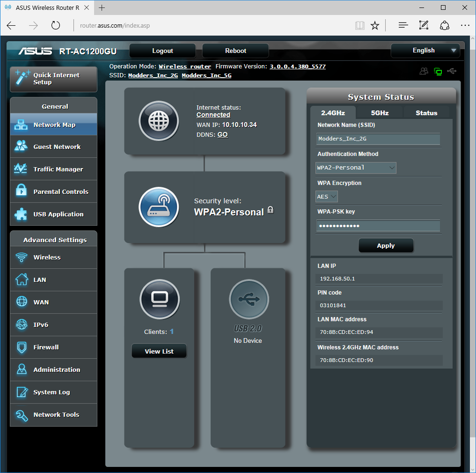Click the WPA-PSK key password field
The width and height of the screenshot is (476, 473).
click(x=378, y=226)
